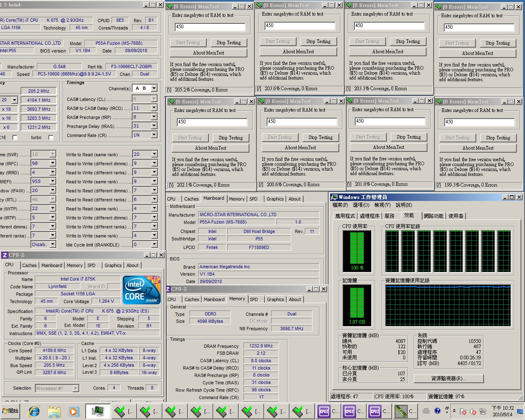Click the 4104.1 MHz frequency value
This screenshot has width=525, height=420.
(x=39, y=100)
